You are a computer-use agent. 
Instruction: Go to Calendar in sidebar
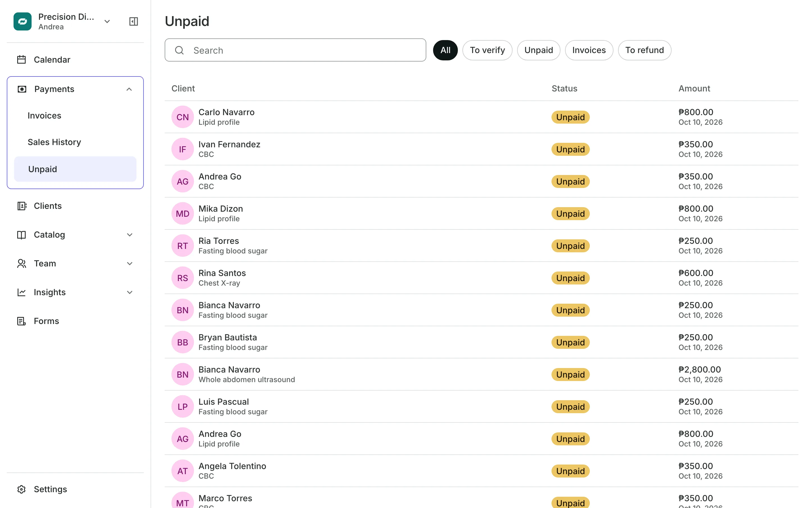pyautogui.click(x=75, y=60)
